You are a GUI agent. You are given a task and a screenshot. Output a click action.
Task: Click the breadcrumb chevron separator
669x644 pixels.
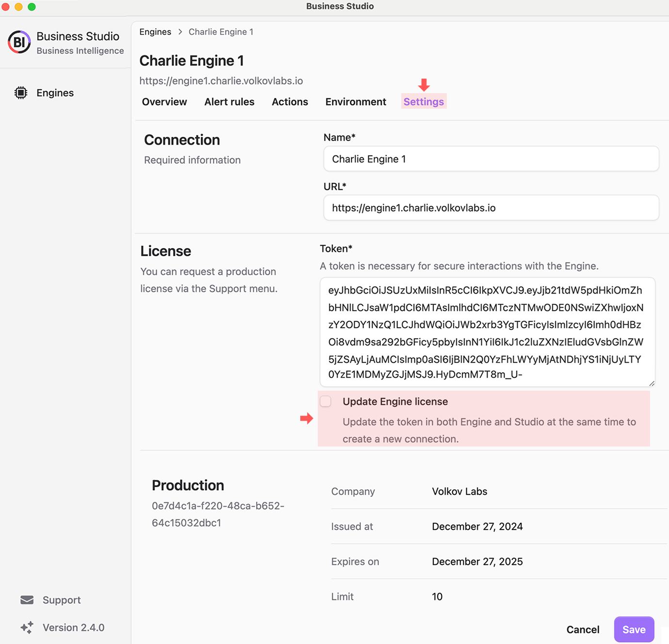coord(180,32)
